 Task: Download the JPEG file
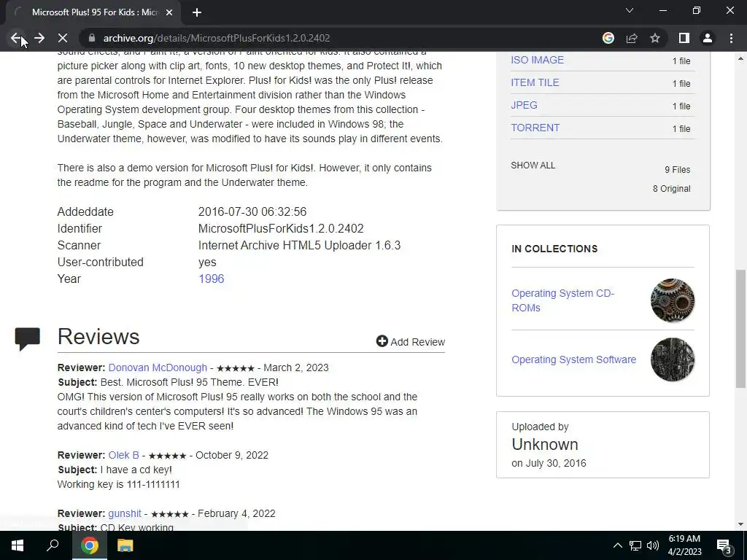[x=524, y=105]
